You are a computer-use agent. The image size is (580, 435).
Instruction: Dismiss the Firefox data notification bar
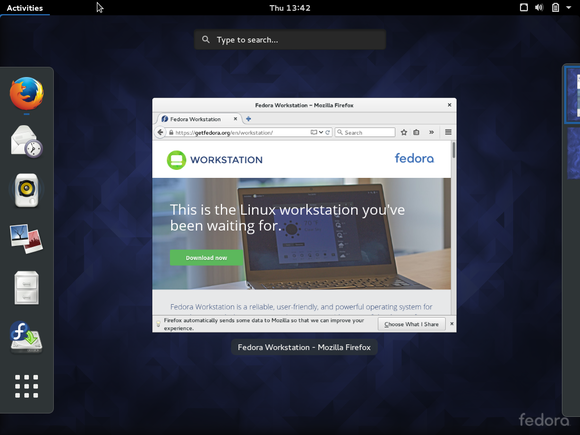tap(452, 324)
